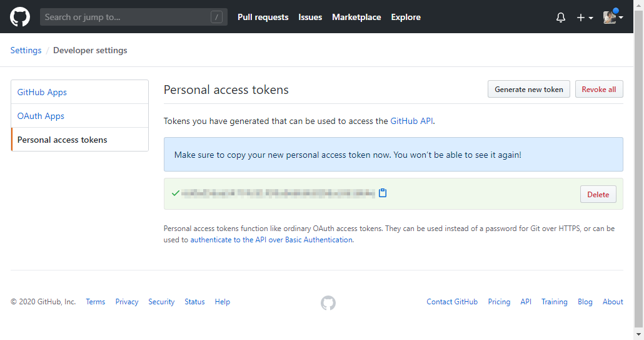Expand the plus create-new dropdown

tap(585, 18)
